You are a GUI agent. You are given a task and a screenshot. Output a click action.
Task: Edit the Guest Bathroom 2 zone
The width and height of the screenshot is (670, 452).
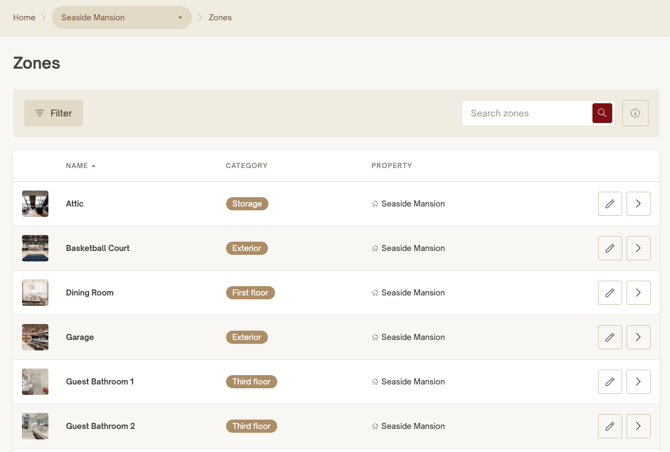610,426
